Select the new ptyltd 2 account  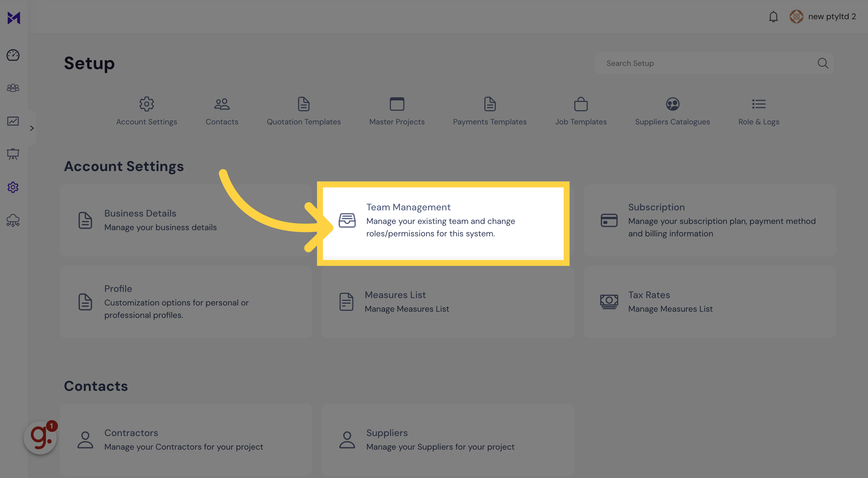[822, 16]
